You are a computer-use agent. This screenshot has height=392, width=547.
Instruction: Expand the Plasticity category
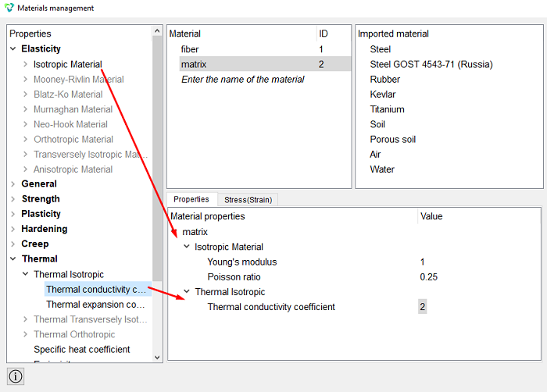point(13,214)
